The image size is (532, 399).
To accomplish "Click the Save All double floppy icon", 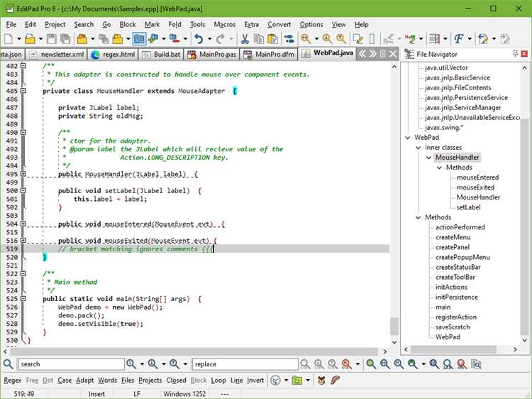I will tap(65, 39).
